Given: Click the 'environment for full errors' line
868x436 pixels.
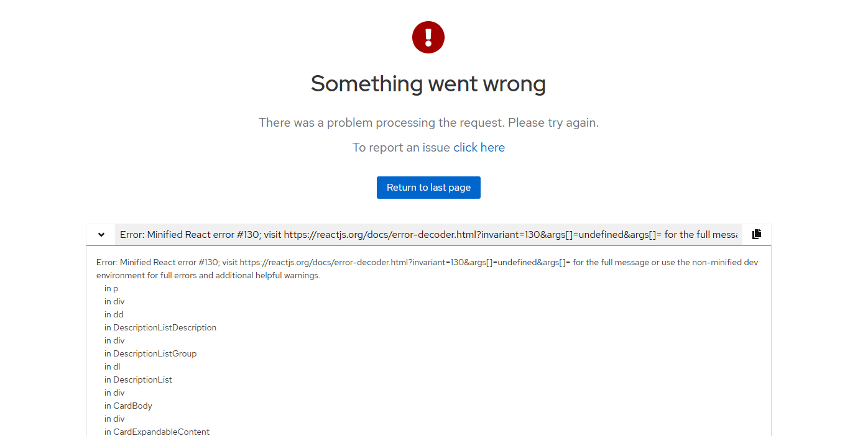Looking at the screenshot, I should click(208, 275).
